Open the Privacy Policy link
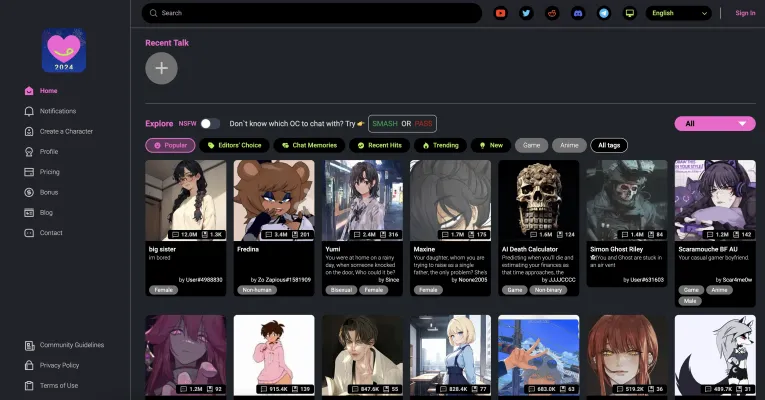Viewport: 765px width, 400px height. tap(59, 365)
